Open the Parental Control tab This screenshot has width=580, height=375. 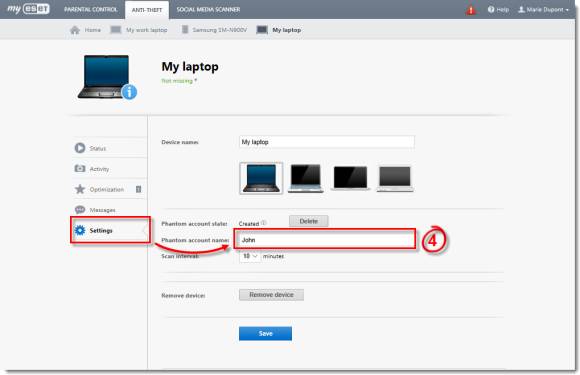(x=91, y=10)
